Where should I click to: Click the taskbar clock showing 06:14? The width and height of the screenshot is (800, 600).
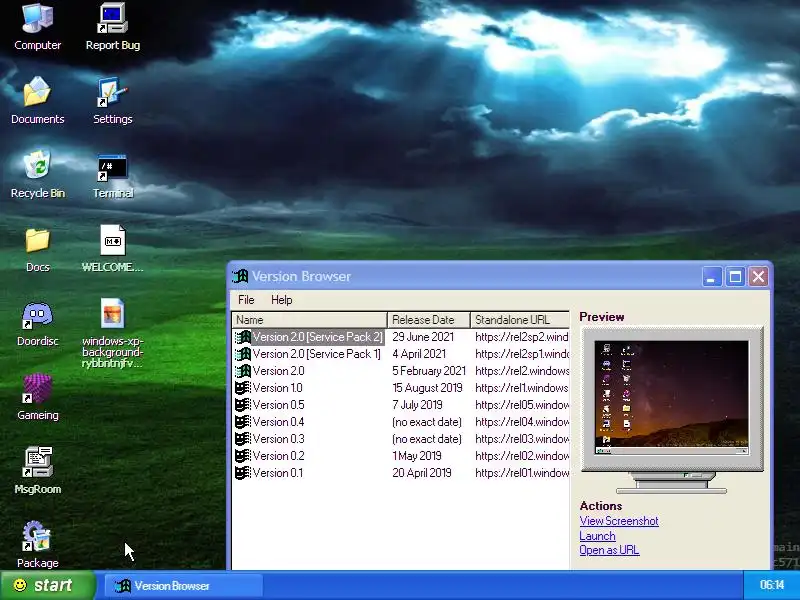click(772, 585)
